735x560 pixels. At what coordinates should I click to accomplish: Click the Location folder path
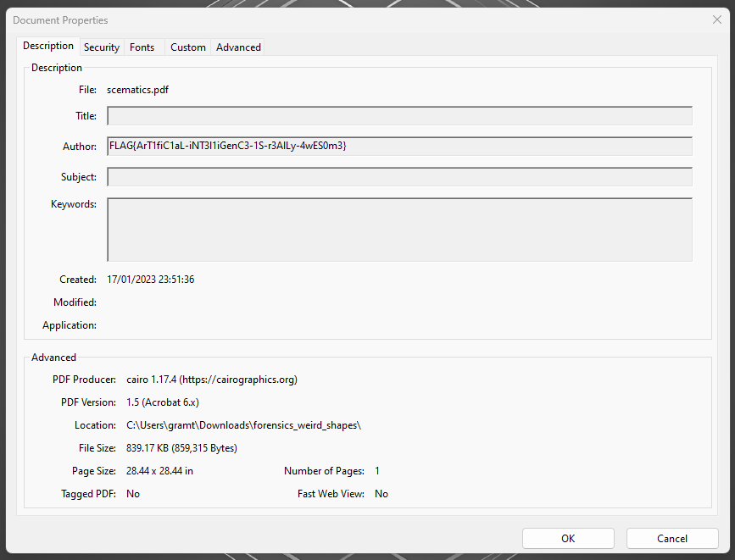coord(243,425)
